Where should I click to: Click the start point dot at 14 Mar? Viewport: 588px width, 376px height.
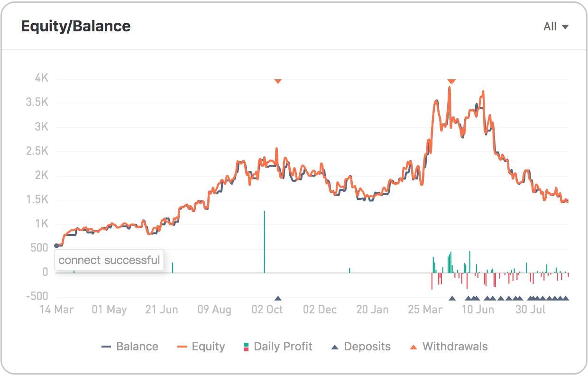[x=57, y=245]
